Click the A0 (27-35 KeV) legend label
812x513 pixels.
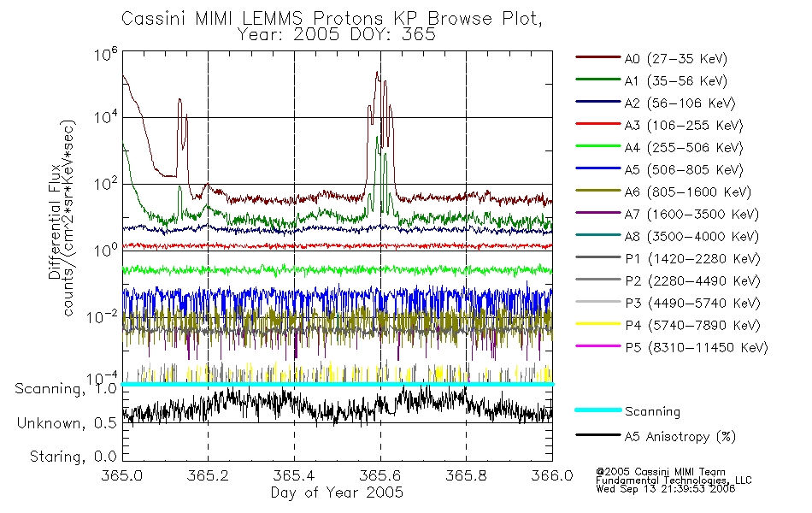[x=675, y=59]
